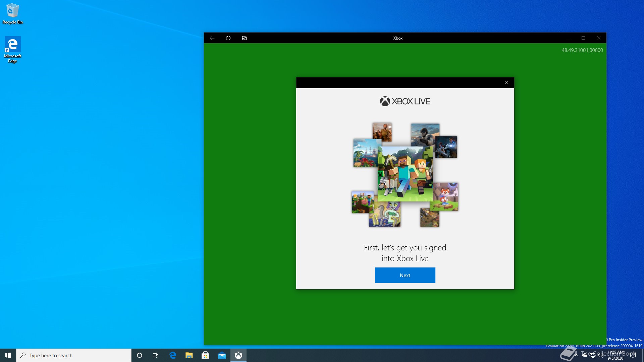Open the Action Center notification icon

633,355
